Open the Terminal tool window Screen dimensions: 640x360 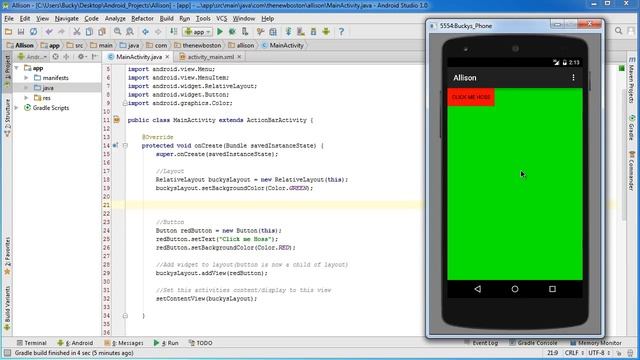pyautogui.click(x=31, y=343)
